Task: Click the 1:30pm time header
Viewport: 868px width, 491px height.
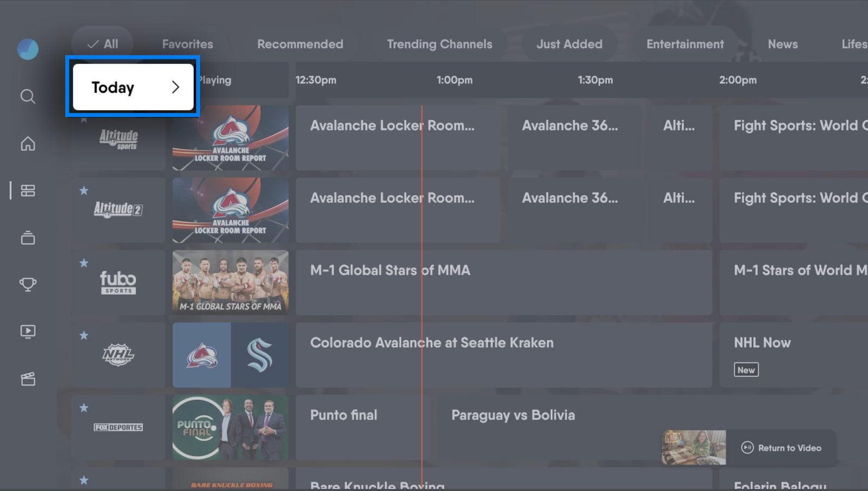Action: click(595, 80)
